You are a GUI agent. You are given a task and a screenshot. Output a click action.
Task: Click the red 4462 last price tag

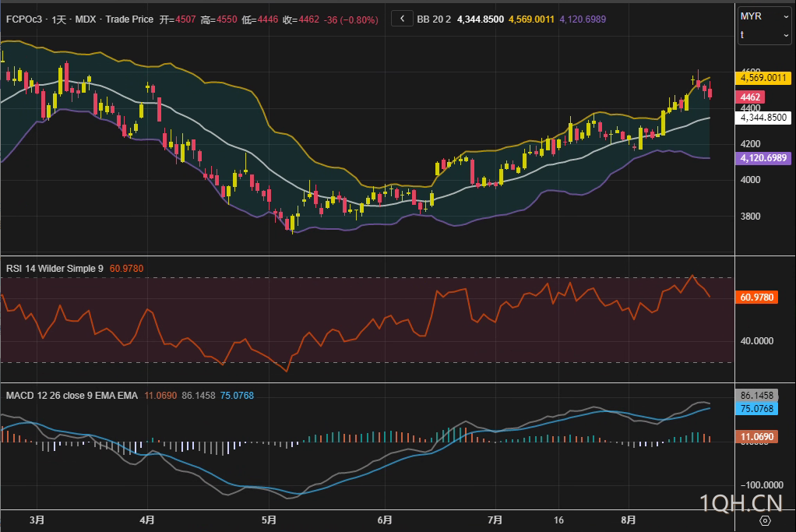coord(752,97)
